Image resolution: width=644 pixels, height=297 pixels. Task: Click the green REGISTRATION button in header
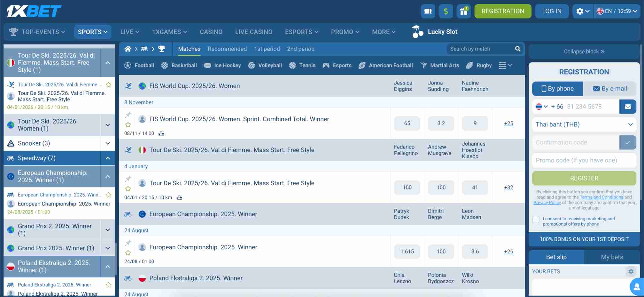pyautogui.click(x=503, y=11)
